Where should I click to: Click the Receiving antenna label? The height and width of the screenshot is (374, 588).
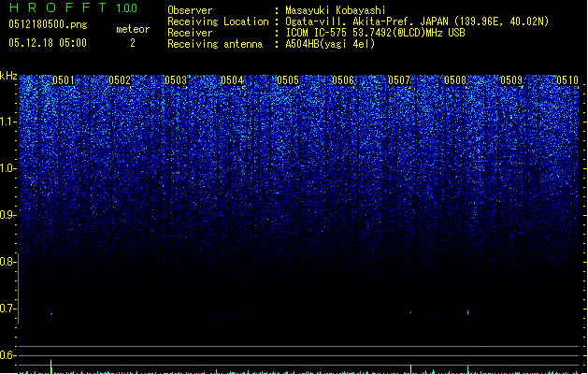[215, 44]
